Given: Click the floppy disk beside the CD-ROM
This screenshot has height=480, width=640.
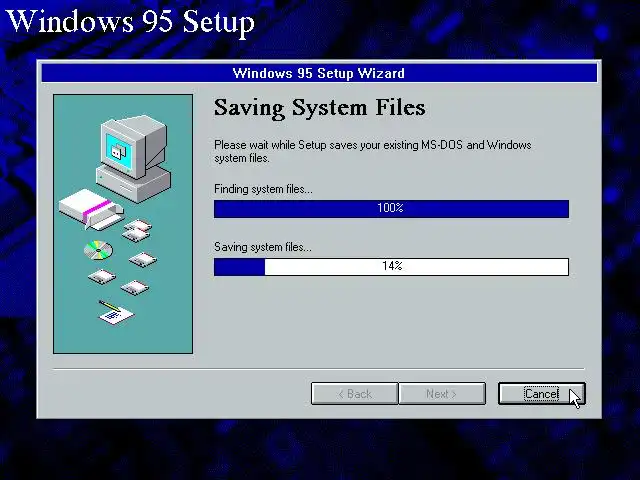Looking at the screenshot, I should [x=142, y=260].
